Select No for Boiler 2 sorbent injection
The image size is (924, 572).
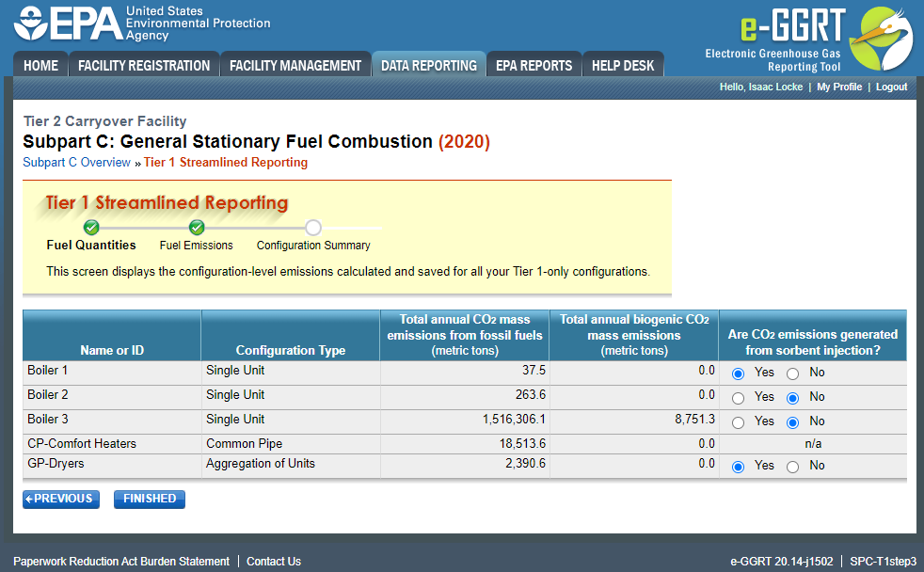792,398
